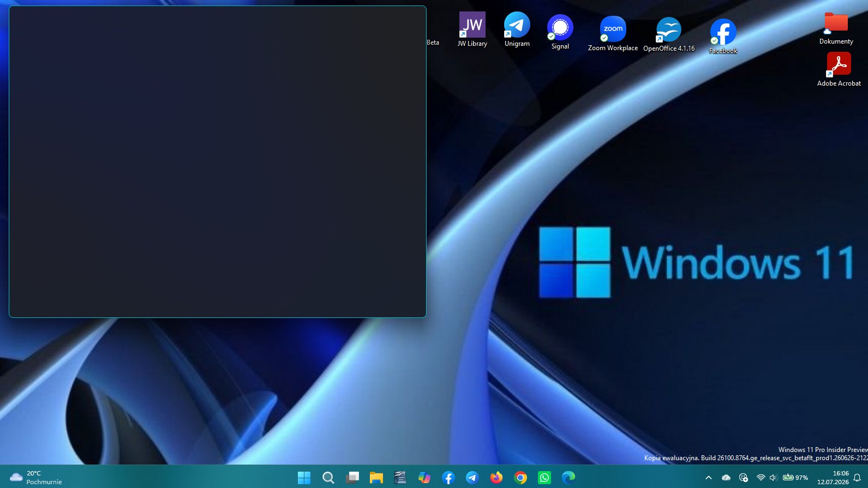Open the weather widget showing 20°C Pochmurnie
868x488 pixels.
(36, 478)
